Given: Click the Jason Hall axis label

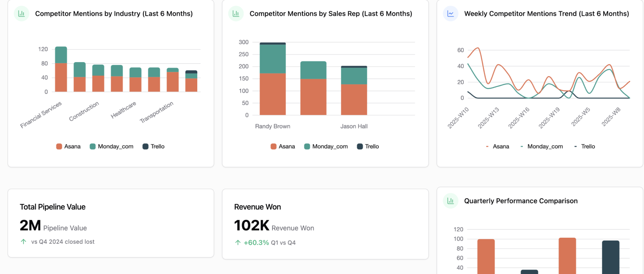Looking at the screenshot, I should tap(354, 126).
